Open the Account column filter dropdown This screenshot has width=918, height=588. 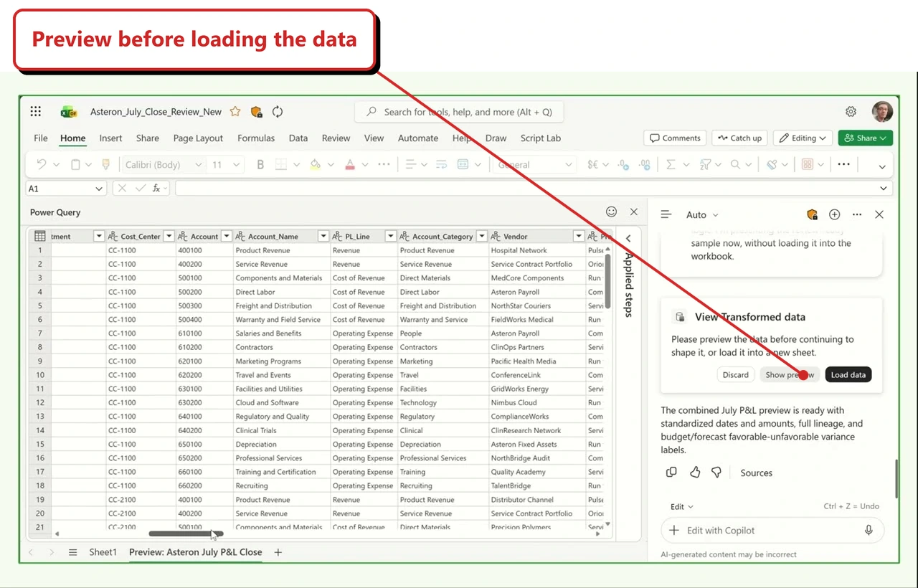point(227,236)
